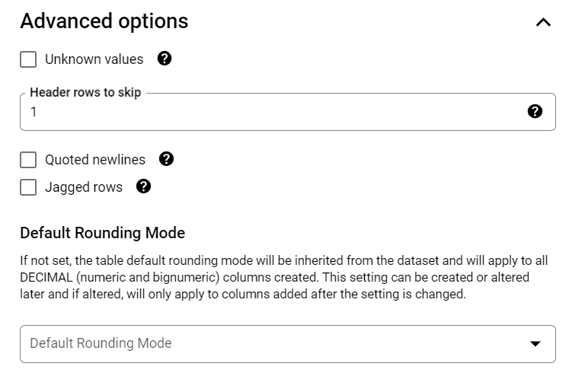This screenshot has height=392, width=588.
Task: Open the Default Rounding Mode dropdown
Action: coord(288,344)
